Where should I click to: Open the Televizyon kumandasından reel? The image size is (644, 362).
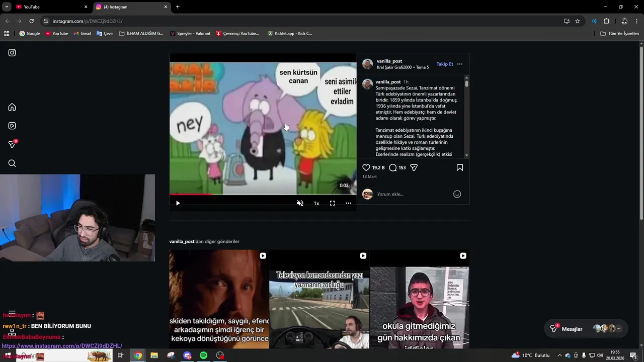point(319,299)
